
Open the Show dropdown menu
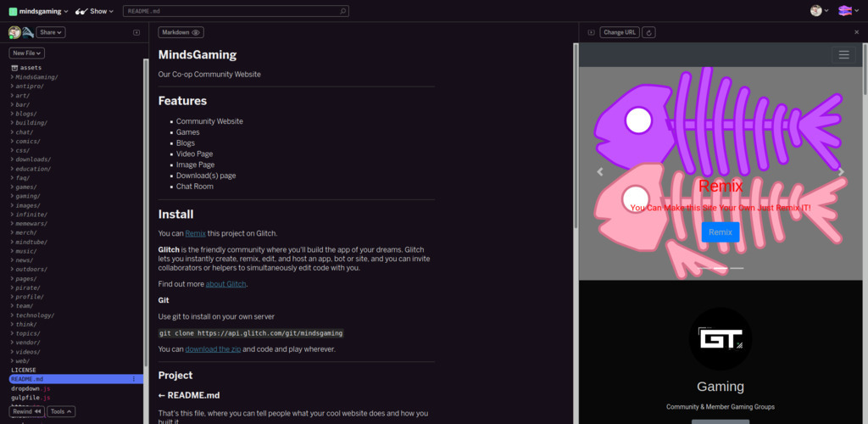(x=94, y=11)
